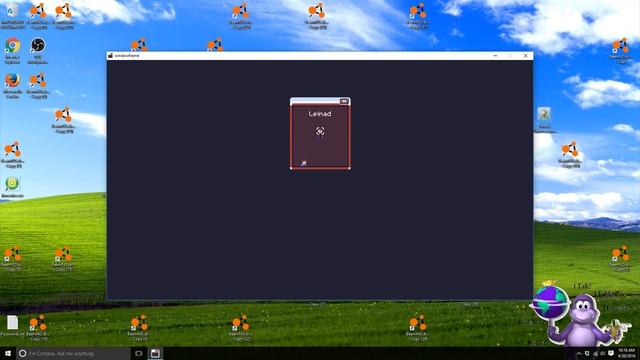Open the volume control in system tray

pyautogui.click(x=602, y=353)
